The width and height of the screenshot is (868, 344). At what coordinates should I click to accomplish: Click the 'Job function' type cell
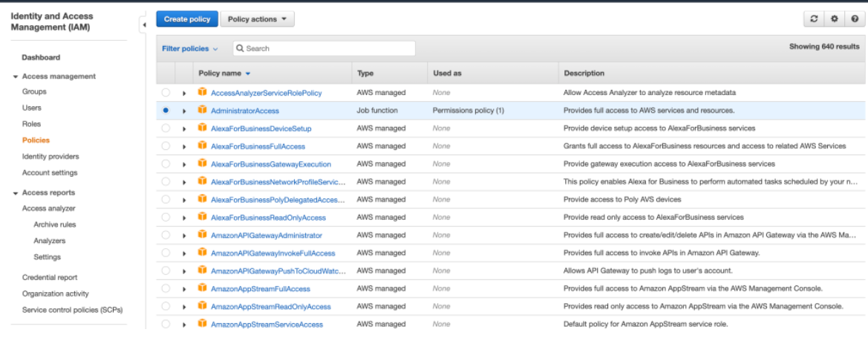point(377,110)
